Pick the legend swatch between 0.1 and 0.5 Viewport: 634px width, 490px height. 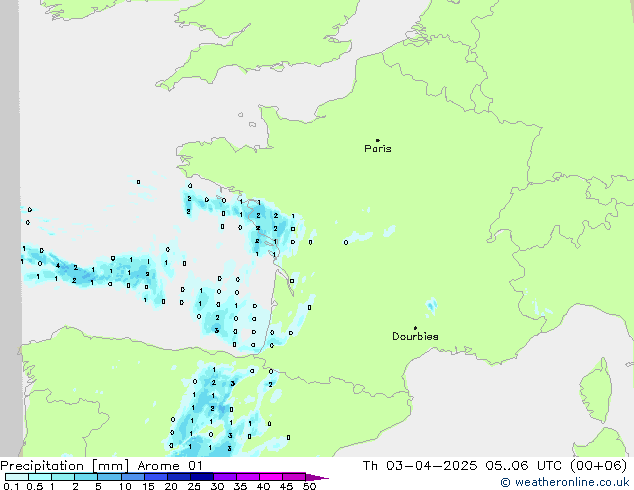pyautogui.click(x=17, y=477)
